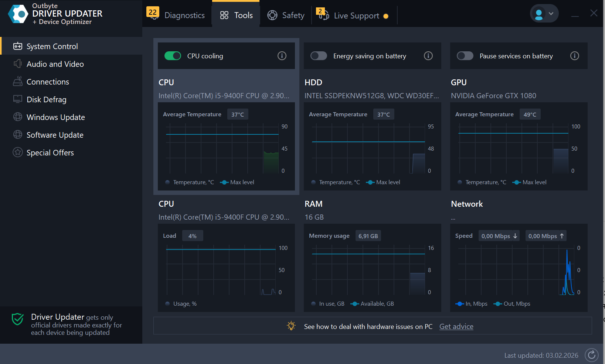Click the green shield Driver Updater icon
The image size is (605, 364).
click(x=18, y=319)
